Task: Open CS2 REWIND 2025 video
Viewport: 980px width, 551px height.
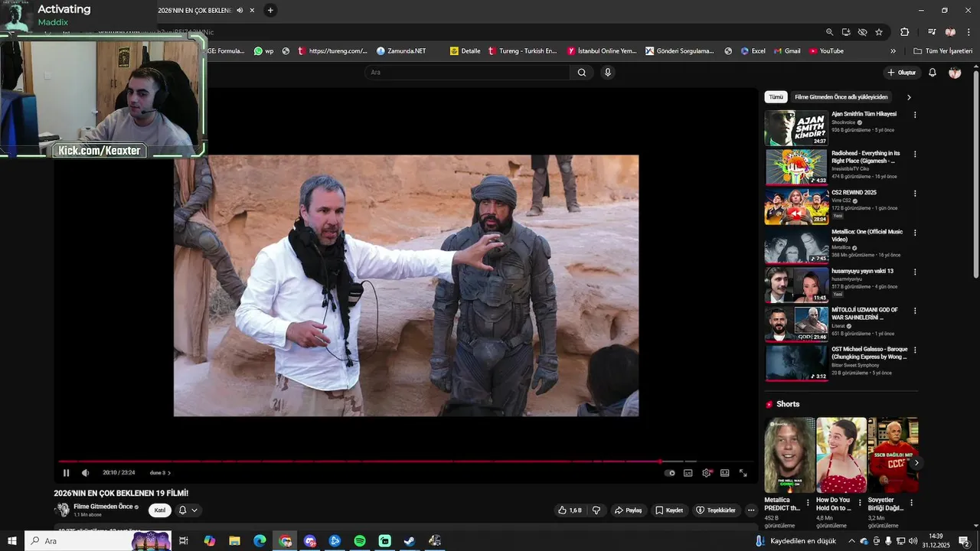Action: pos(796,207)
